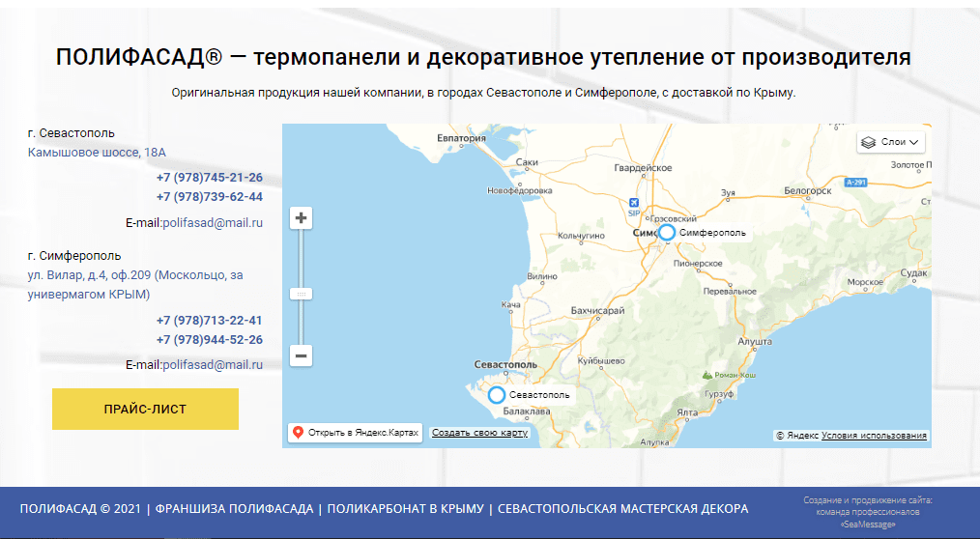The height and width of the screenshot is (539, 980).
Task: Zoom in on the map with plus button
Action: [x=302, y=218]
